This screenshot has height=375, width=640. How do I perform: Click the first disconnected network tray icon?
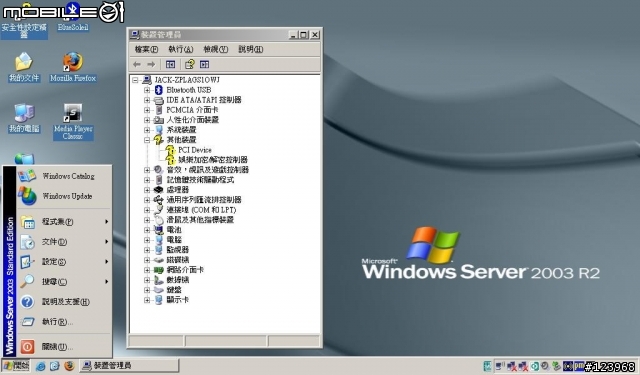[511, 366]
